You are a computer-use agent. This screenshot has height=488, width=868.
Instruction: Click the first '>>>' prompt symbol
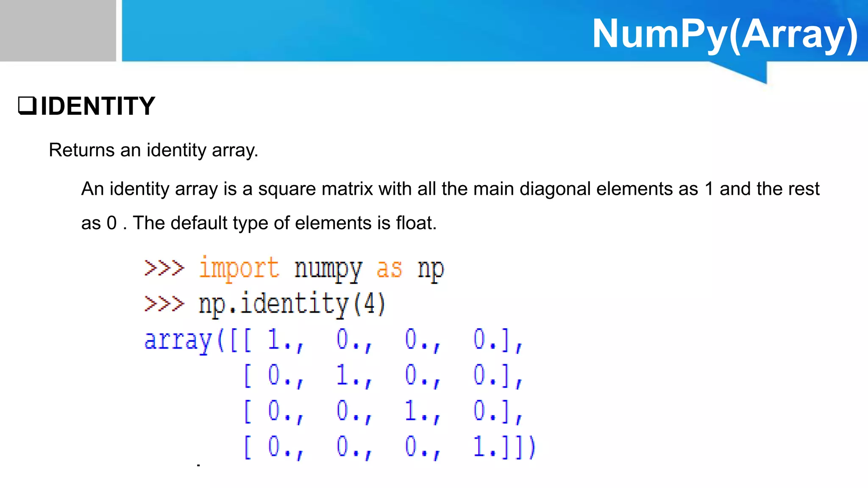(164, 269)
